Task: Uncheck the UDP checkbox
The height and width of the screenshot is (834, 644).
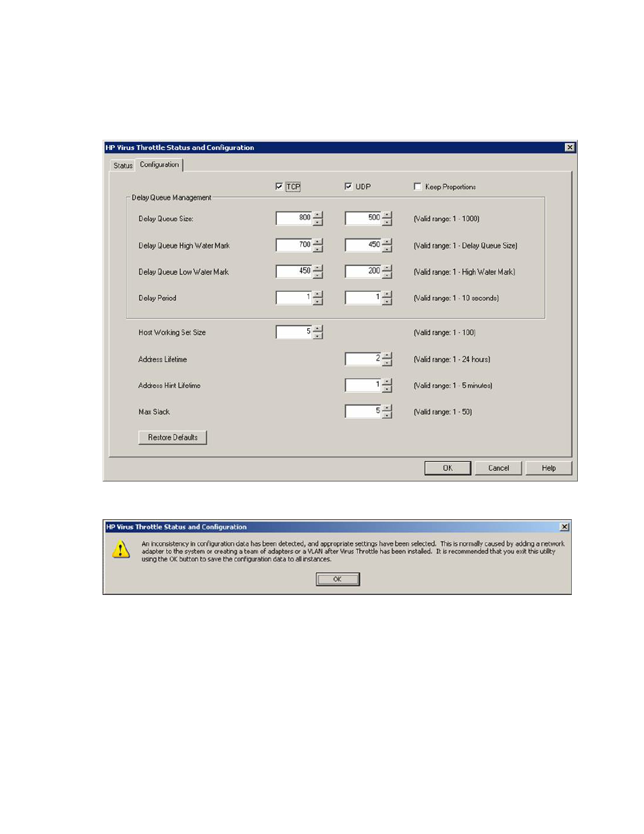Action: click(348, 186)
